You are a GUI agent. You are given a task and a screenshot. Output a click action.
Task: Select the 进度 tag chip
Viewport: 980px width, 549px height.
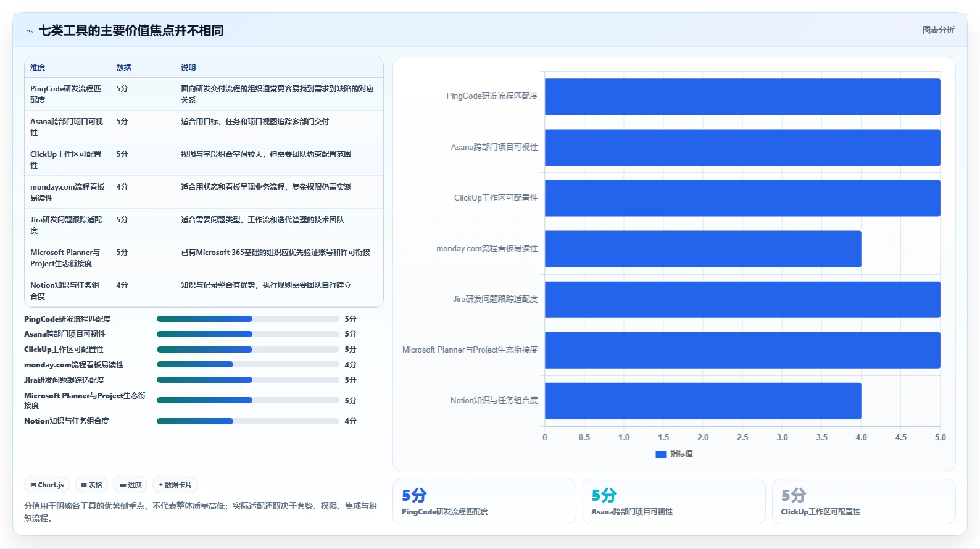(x=130, y=485)
